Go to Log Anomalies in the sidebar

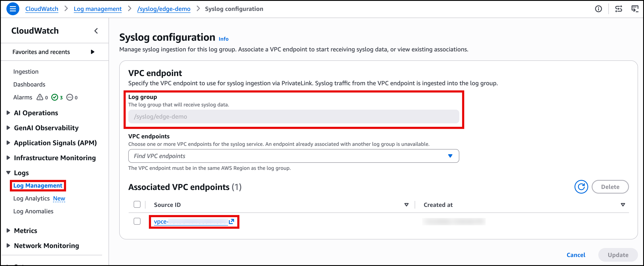pos(33,211)
